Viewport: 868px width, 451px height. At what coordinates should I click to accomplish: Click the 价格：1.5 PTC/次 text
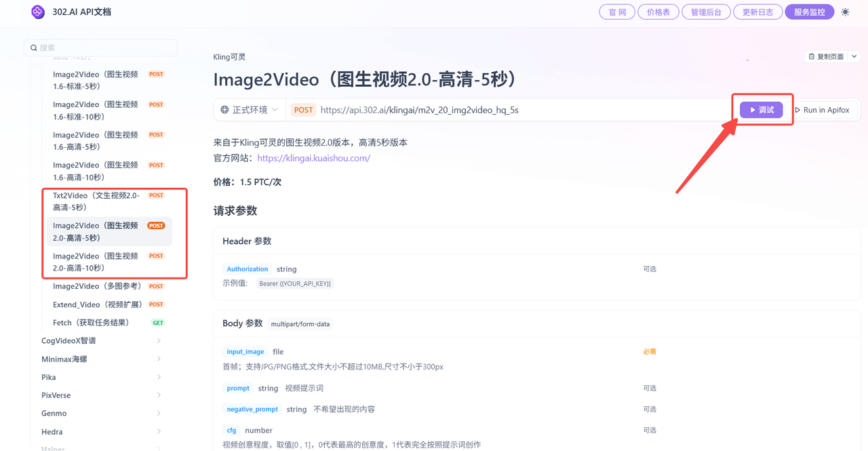pyautogui.click(x=248, y=182)
